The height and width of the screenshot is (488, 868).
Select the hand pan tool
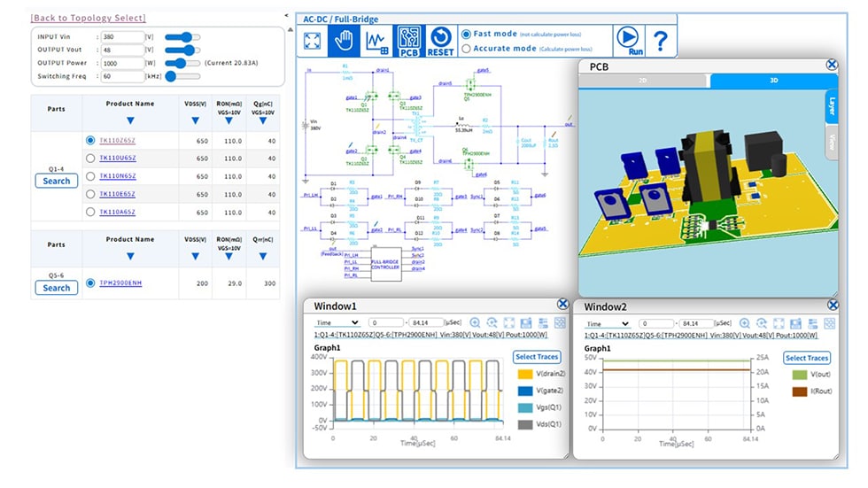click(x=344, y=41)
